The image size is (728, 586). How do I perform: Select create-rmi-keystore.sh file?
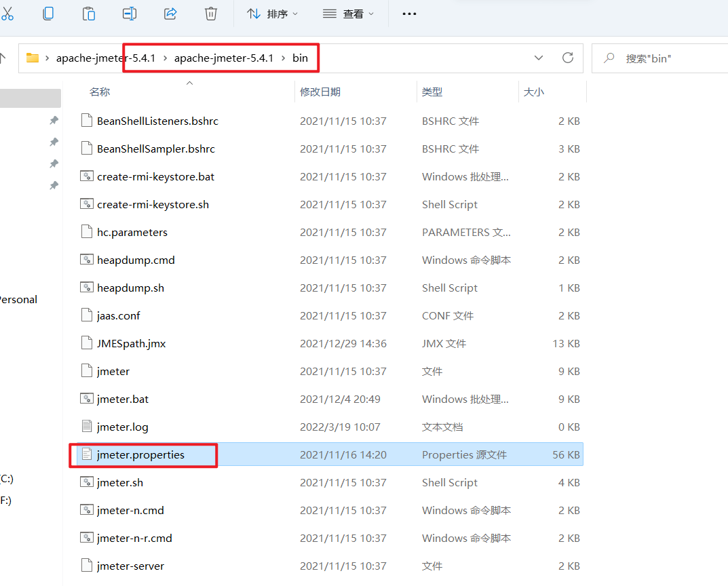153,205
